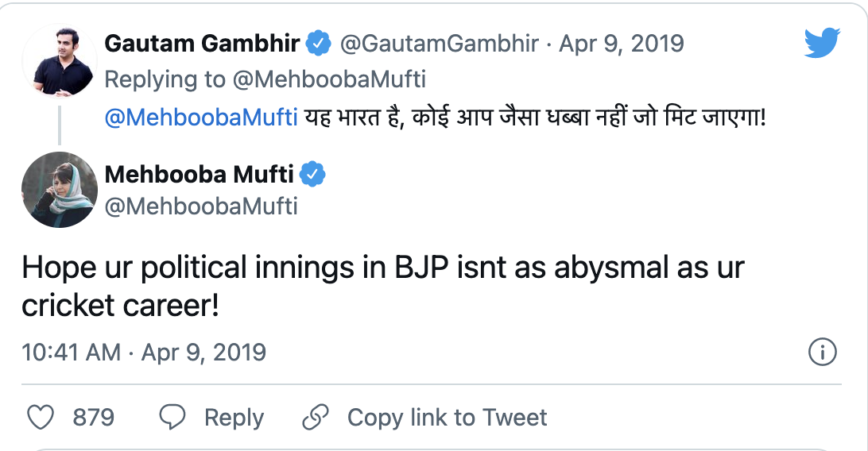Click the Mehbooba Mufti display name
The height and width of the screenshot is (451, 868).
200,173
